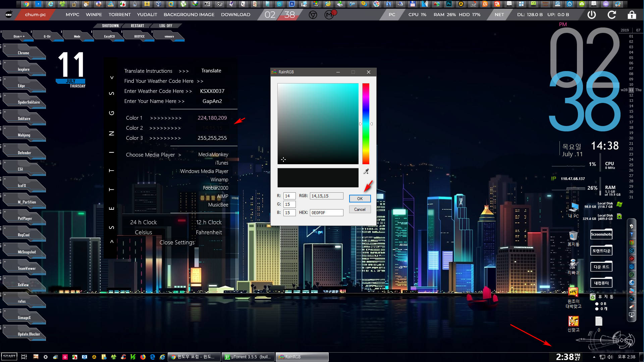This screenshot has height=362, width=644.
Task: Click the dark color preview swatch
Action: pos(318,178)
